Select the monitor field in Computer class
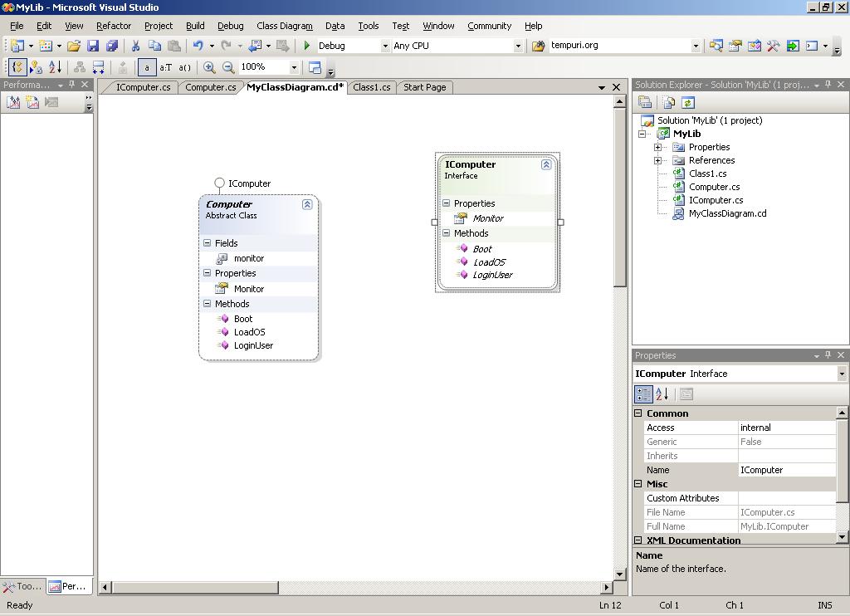Screen dimensions: 850x616 tap(249, 259)
